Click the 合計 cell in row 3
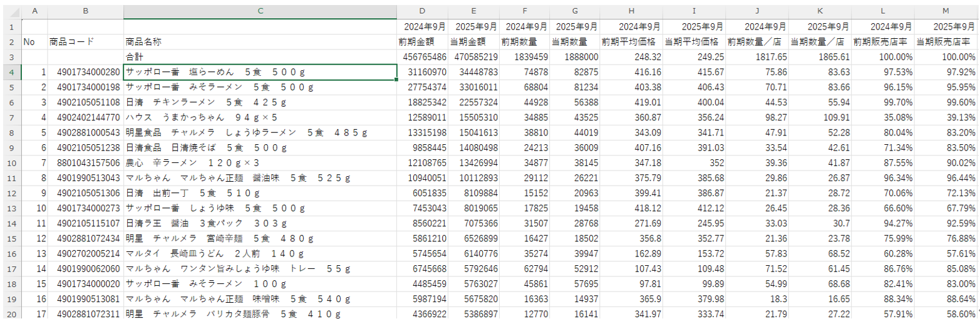The height and width of the screenshot is (326, 980). click(x=260, y=57)
